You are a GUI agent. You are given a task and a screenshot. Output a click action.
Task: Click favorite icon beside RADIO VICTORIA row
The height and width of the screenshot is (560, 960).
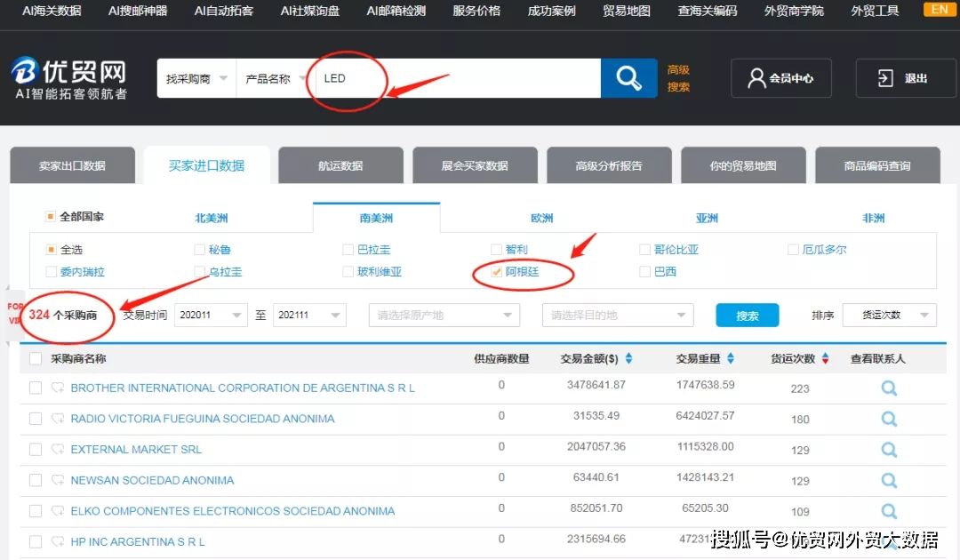pyautogui.click(x=58, y=418)
